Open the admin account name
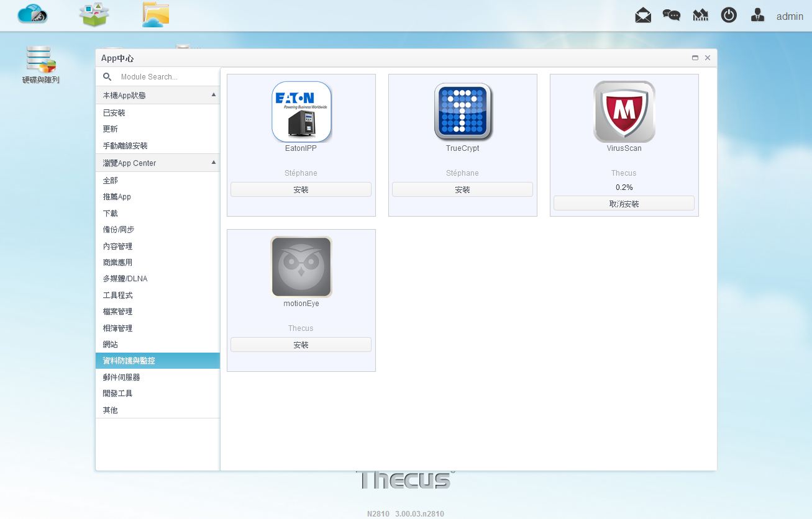Image resolution: width=812 pixels, height=519 pixels. [x=790, y=17]
